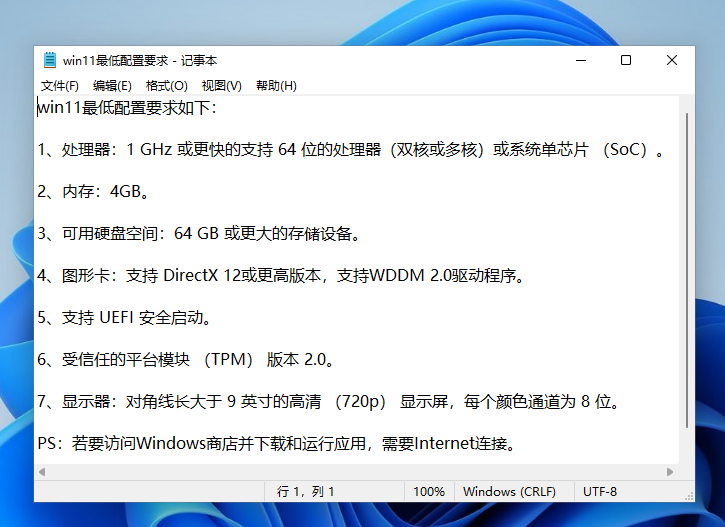Click the line starting with 1、处理器
Viewport: 725px width, 527px height.
pos(351,150)
